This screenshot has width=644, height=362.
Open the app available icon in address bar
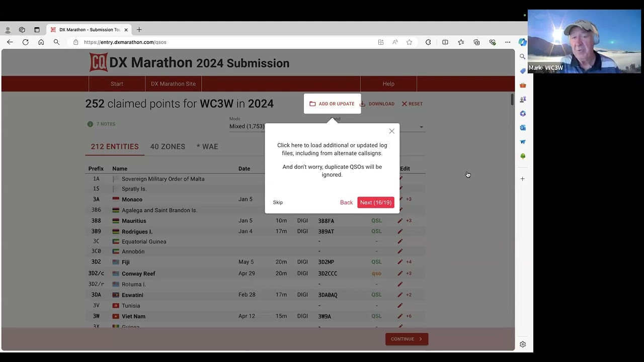coord(381,42)
